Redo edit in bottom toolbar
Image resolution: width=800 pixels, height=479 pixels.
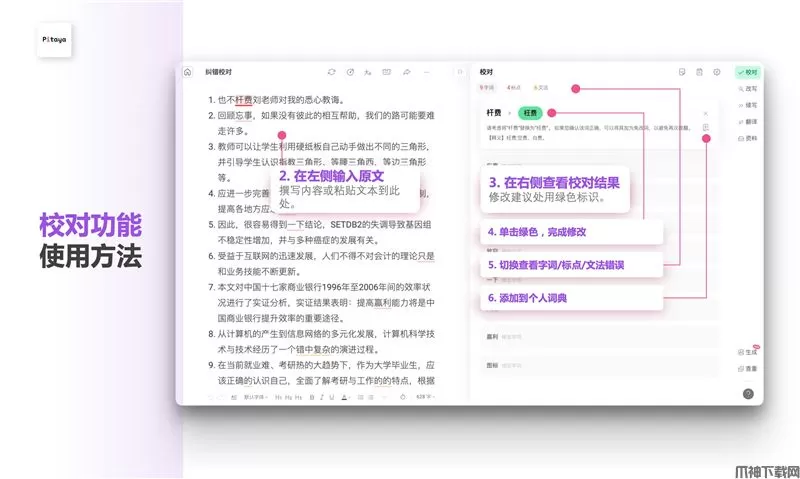[x=221, y=397]
